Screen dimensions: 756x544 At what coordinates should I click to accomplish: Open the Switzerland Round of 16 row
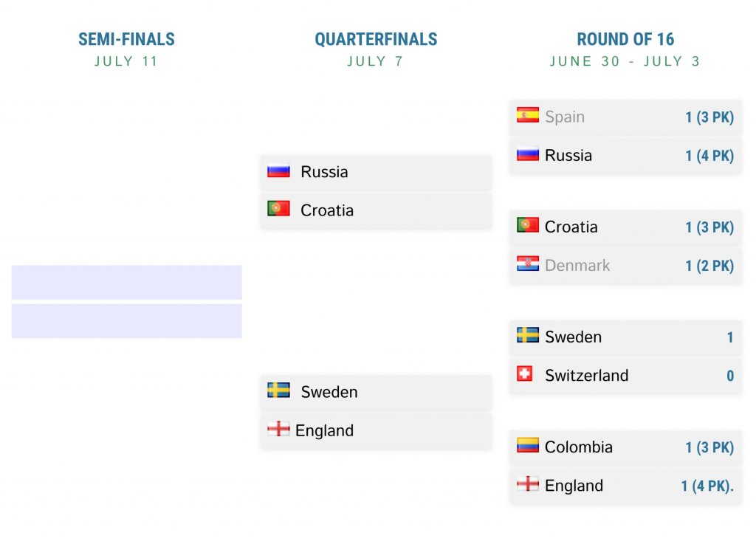click(625, 375)
